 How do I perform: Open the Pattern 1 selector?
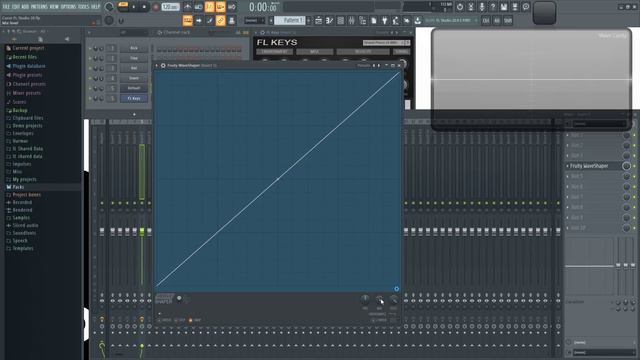pyautogui.click(x=290, y=20)
